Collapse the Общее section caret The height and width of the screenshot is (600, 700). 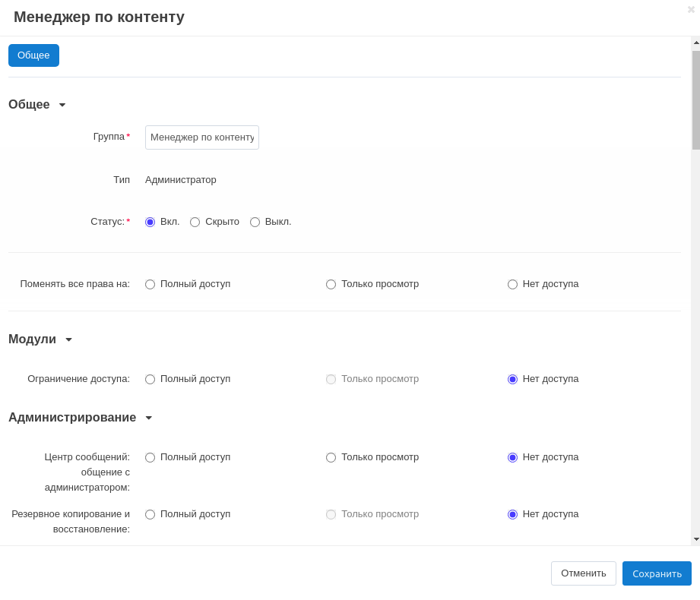[62, 105]
